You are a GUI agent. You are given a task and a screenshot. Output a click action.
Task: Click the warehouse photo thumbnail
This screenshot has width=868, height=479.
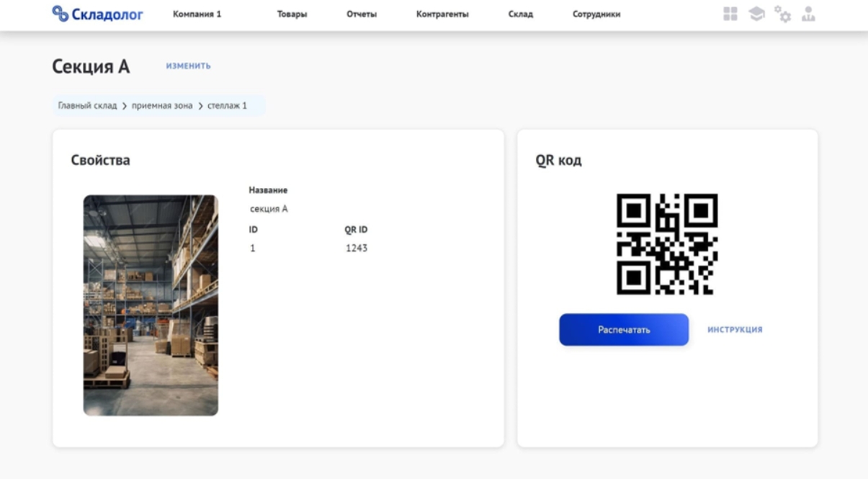[x=151, y=305]
